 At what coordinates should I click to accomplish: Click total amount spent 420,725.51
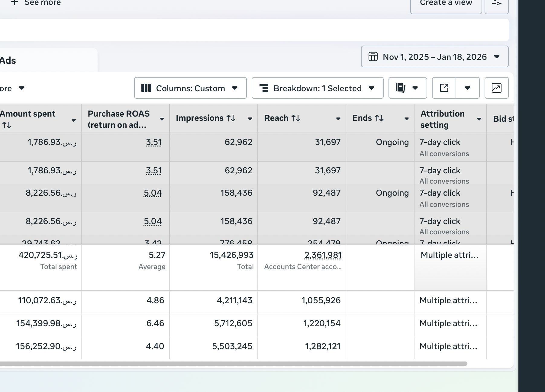[x=48, y=255]
